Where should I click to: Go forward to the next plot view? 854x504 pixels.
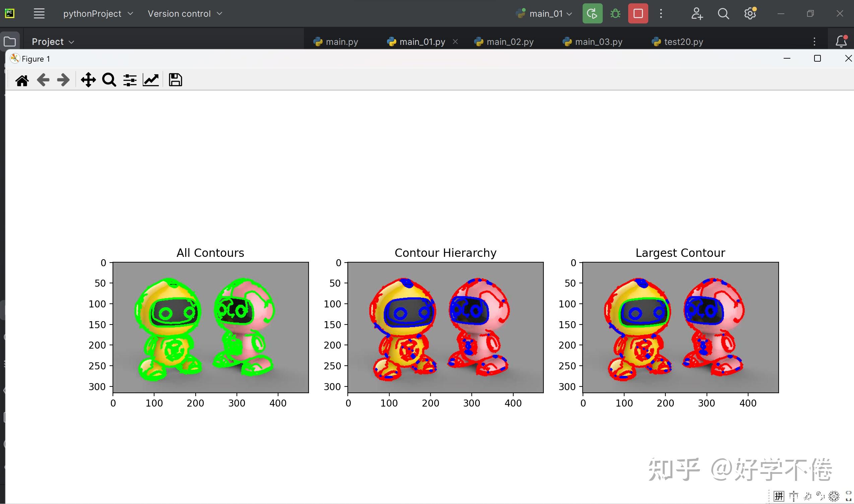click(x=63, y=79)
